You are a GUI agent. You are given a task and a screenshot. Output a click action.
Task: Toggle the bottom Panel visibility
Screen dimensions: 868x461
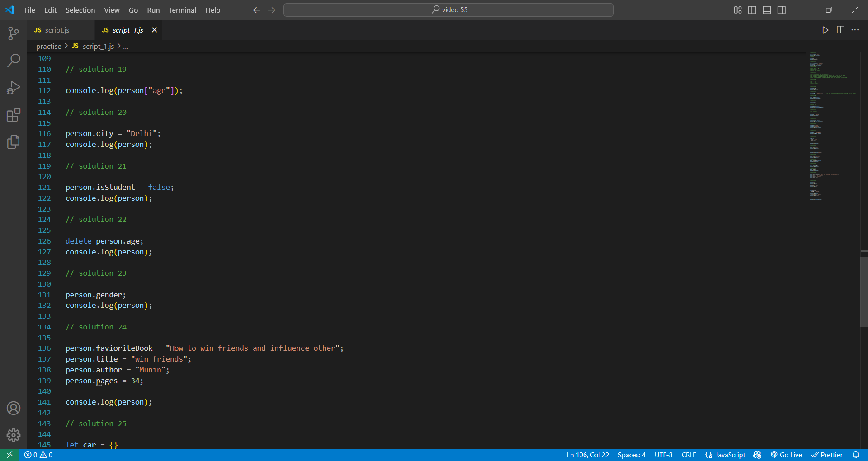(767, 10)
